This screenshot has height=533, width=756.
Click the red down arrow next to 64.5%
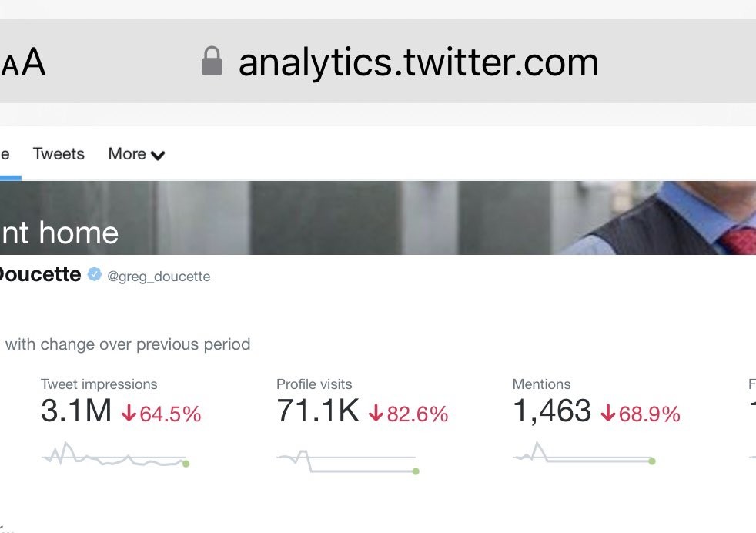click(129, 414)
